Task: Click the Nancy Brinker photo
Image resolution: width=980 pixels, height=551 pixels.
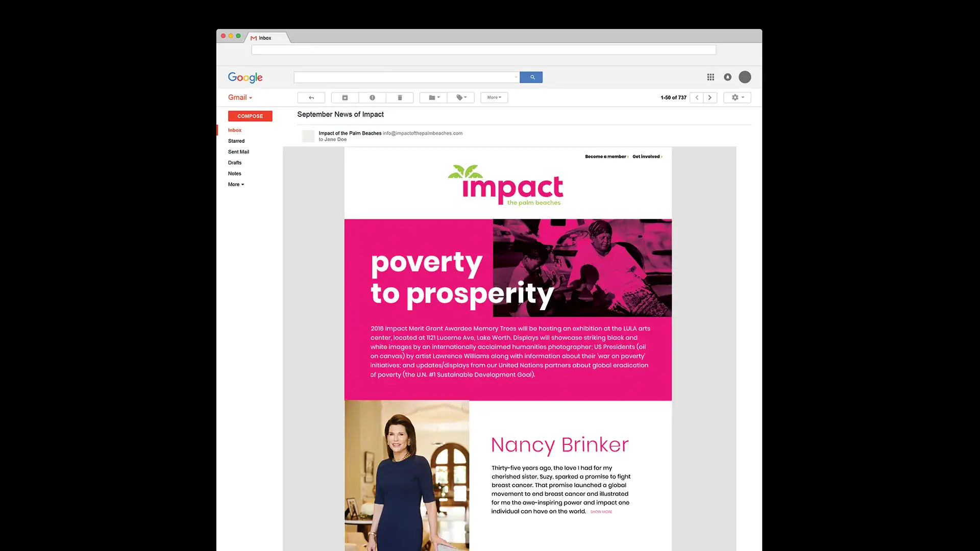Action: (407, 475)
